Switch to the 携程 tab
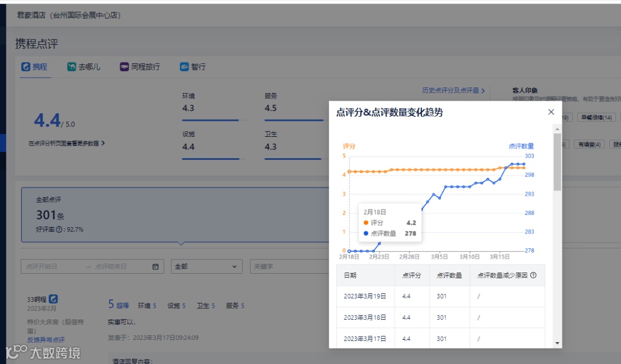621x364 pixels. pyautogui.click(x=34, y=67)
